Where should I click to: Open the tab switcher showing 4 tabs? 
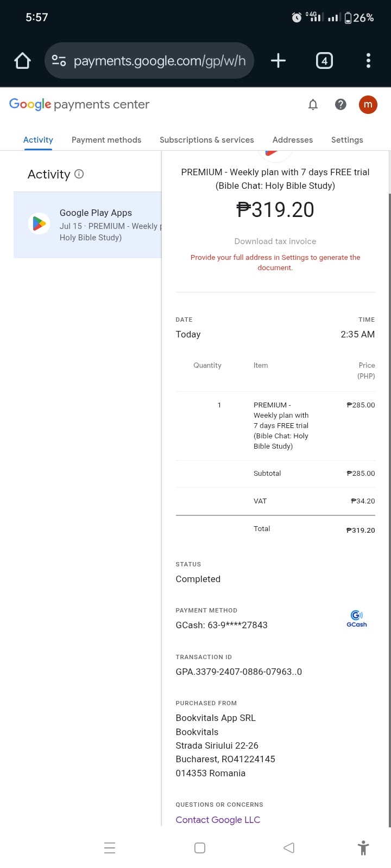pyautogui.click(x=324, y=60)
